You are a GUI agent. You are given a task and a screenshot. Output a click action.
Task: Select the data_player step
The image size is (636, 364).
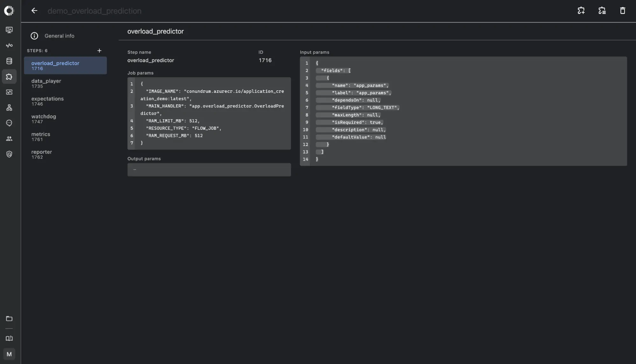[46, 83]
